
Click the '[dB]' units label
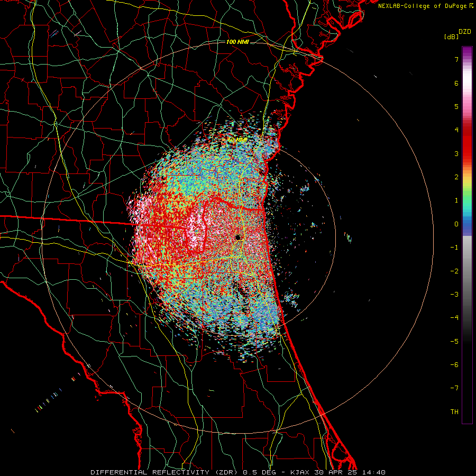(452, 37)
